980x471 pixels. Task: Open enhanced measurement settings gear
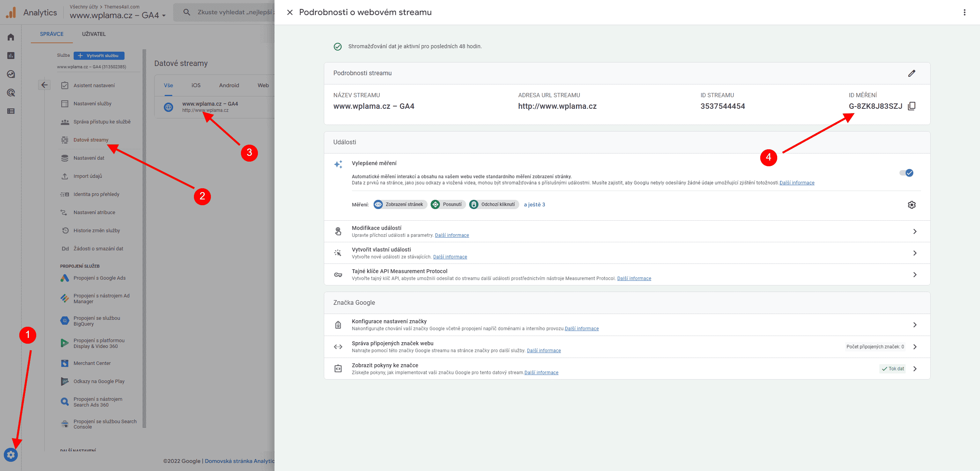(x=911, y=205)
